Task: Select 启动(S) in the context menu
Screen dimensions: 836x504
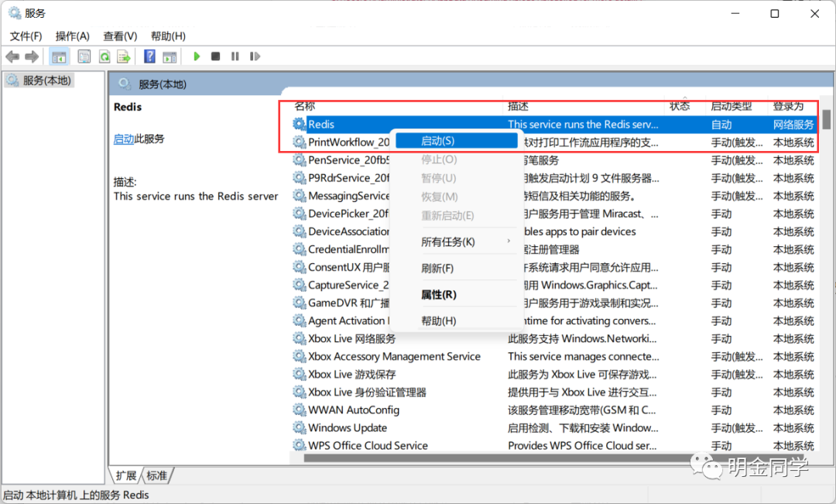Action: [x=455, y=141]
